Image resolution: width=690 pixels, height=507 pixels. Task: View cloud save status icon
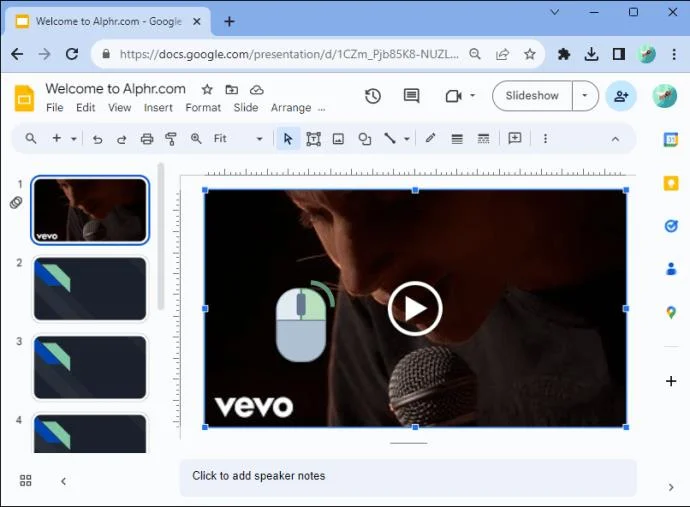(x=257, y=90)
